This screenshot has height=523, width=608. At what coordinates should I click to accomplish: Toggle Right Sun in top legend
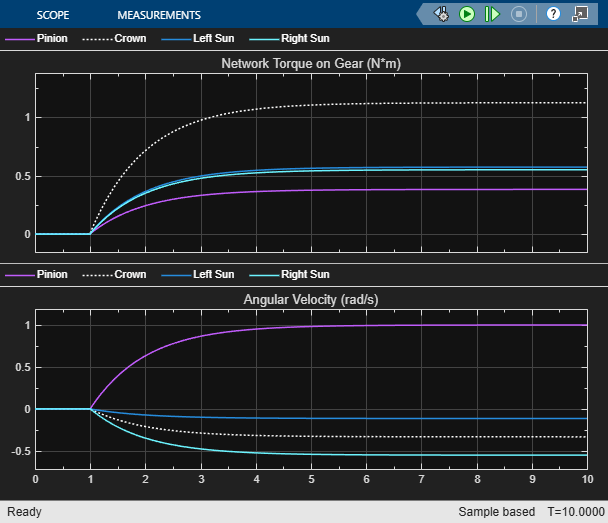[x=291, y=39]
